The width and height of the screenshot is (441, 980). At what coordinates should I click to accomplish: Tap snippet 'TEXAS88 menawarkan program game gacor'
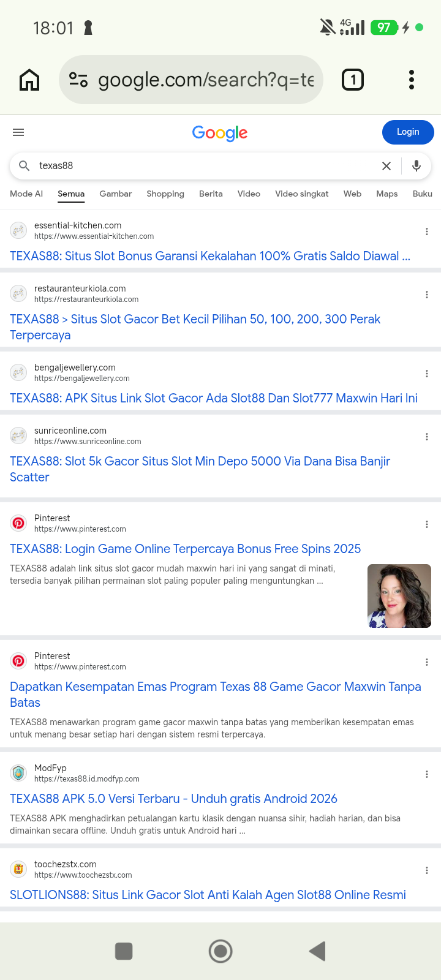(212, 728)
